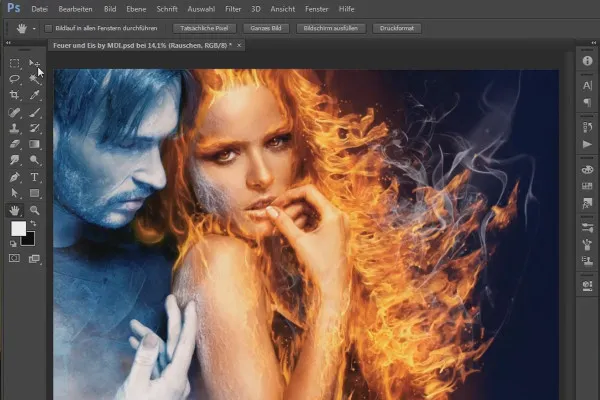Select the Zoom tool
The height and width of the screenshot is (400, 600).
(34, 210)
